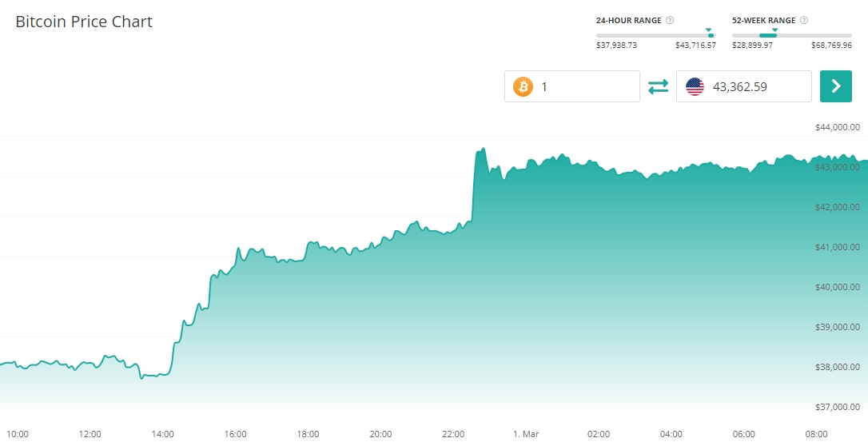This screenshot has height=446, width=868.
Task: Click the 52-week range slider bar
Action: coord(791,35)
